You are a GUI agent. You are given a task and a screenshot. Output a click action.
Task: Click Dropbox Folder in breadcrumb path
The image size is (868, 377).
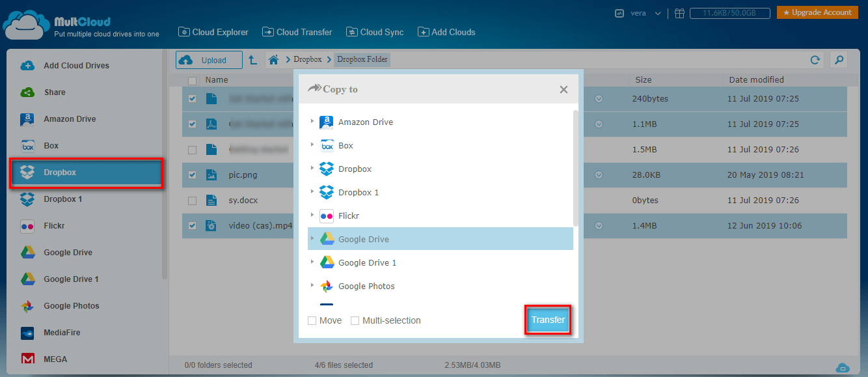tap(362, 59)
